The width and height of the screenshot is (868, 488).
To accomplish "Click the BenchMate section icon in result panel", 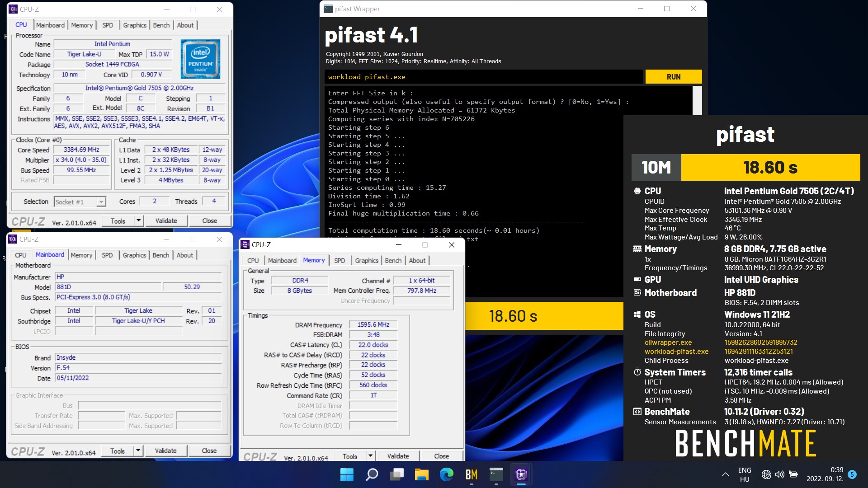I will coord(637,412).
